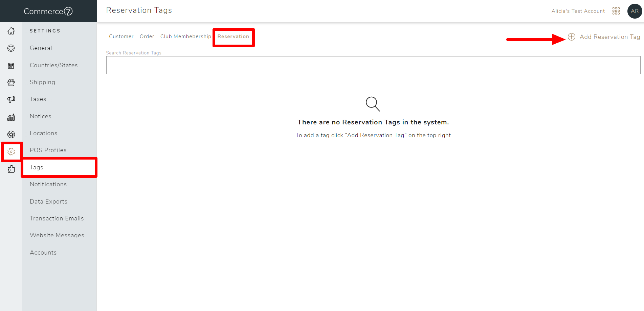The image size is (644, 311).
Task: Open Shipping settings
Action: (42, 82)
